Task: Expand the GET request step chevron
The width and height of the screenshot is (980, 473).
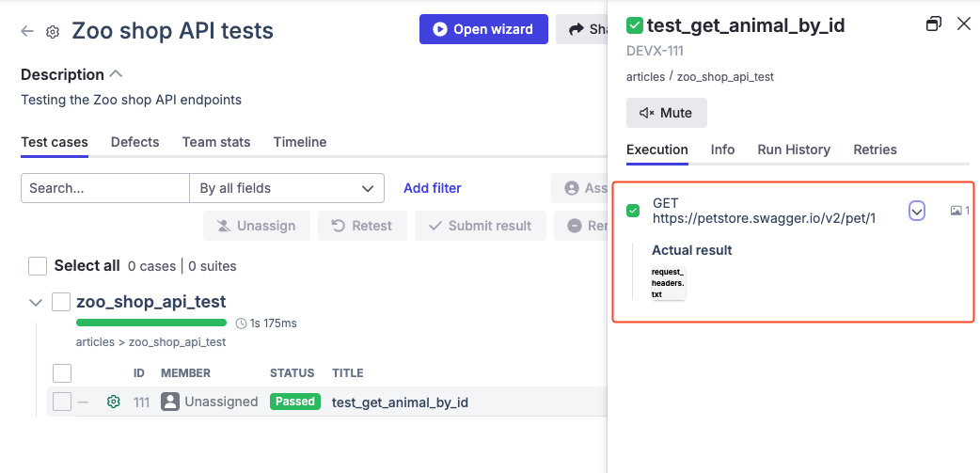Action: [x=917, y=212]
